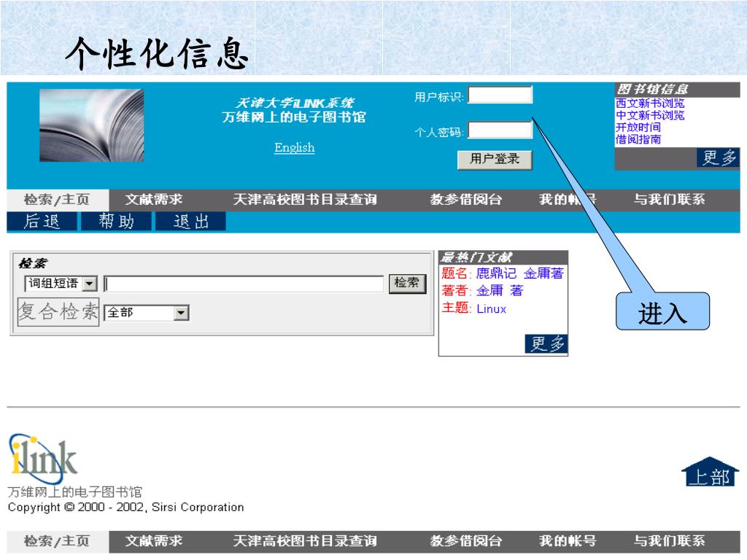Expand the 全部 library dropdown
Image resolution: width=747 pixels, height=560 pixels.
(146, 313)
